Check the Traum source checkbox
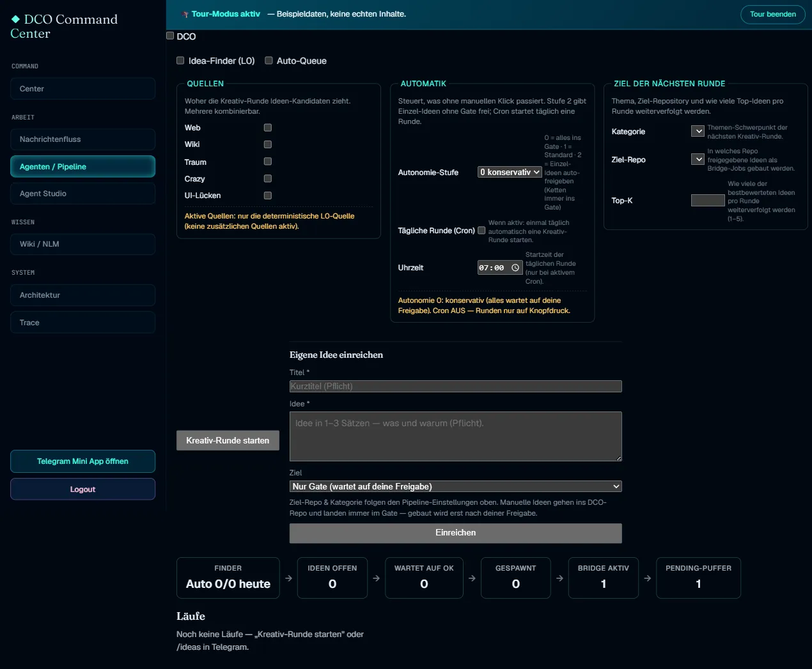The height and width of the screenshot is (669, 812). tap(268, 162)
